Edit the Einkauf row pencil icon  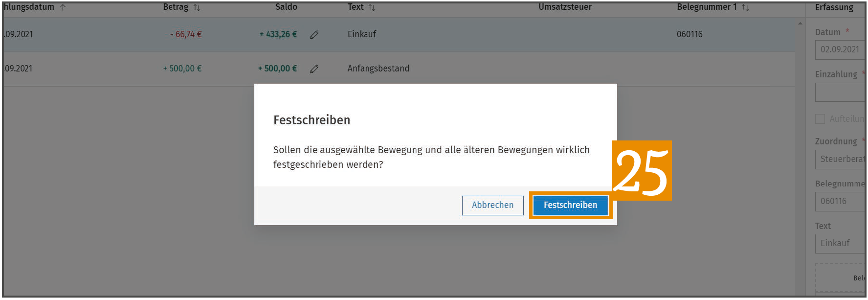(x=314, y=35)
